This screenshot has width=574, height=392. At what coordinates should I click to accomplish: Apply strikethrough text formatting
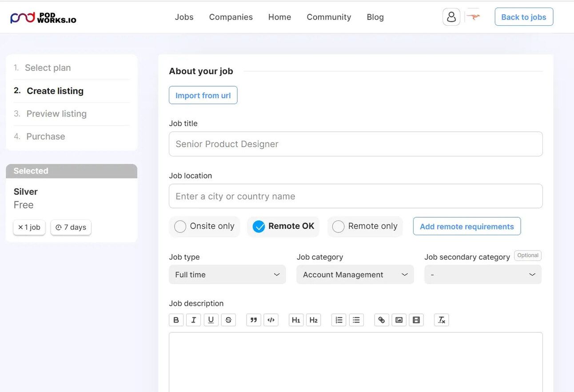pyautogui.click(x=228, y=320)
